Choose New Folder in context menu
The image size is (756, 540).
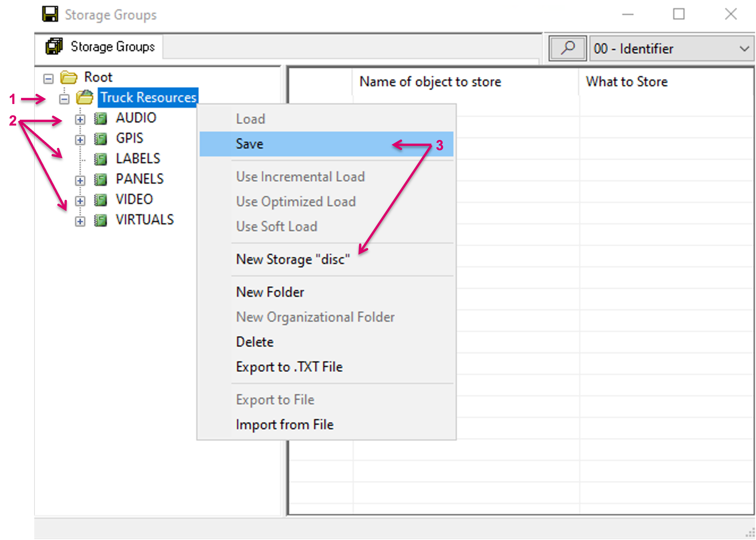270,292
